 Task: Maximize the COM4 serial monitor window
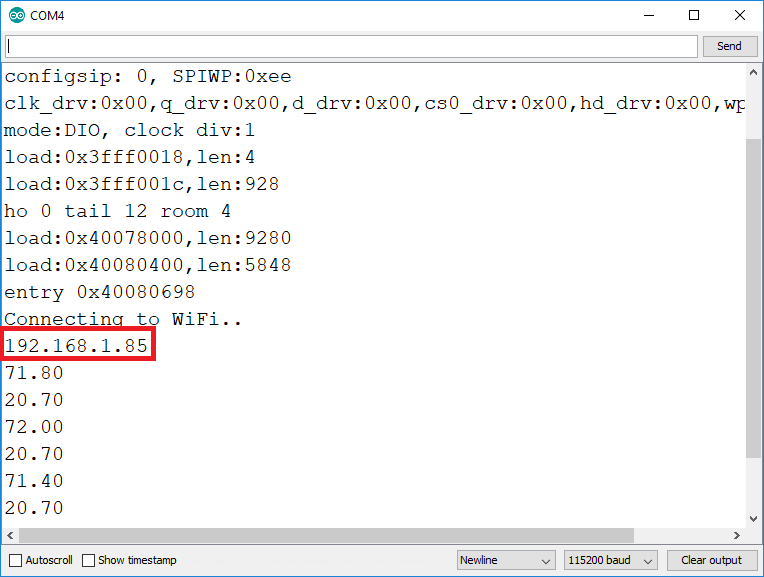click(693, 15)
